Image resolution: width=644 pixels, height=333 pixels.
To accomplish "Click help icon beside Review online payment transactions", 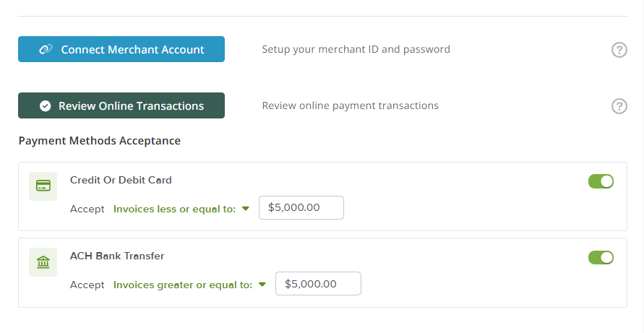I will click(619, 106).
